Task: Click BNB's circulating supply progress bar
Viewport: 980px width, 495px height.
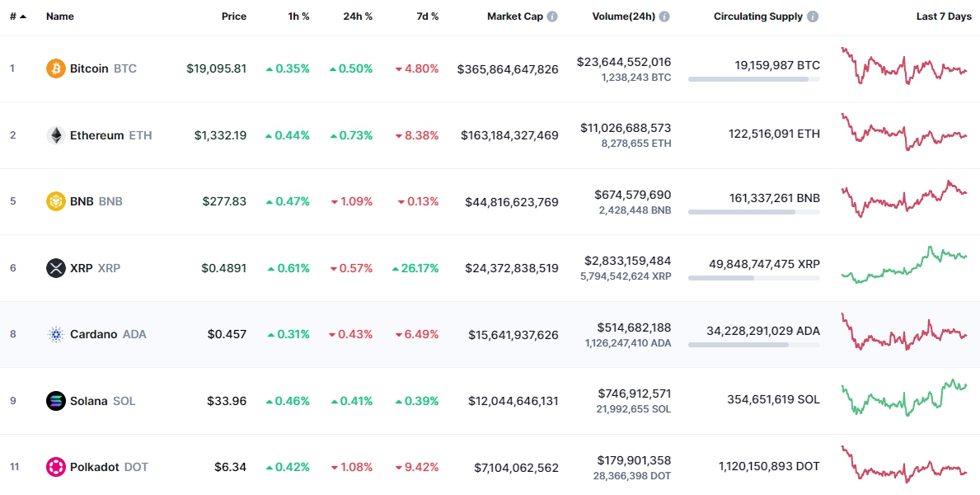Action: click(x=753, y=212)
